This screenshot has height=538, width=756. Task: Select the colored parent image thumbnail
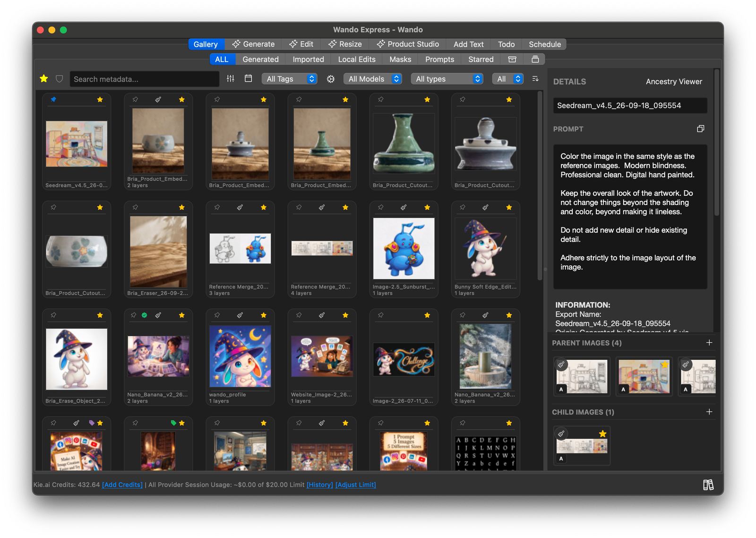pyautogui.click(x=644, y=376)
